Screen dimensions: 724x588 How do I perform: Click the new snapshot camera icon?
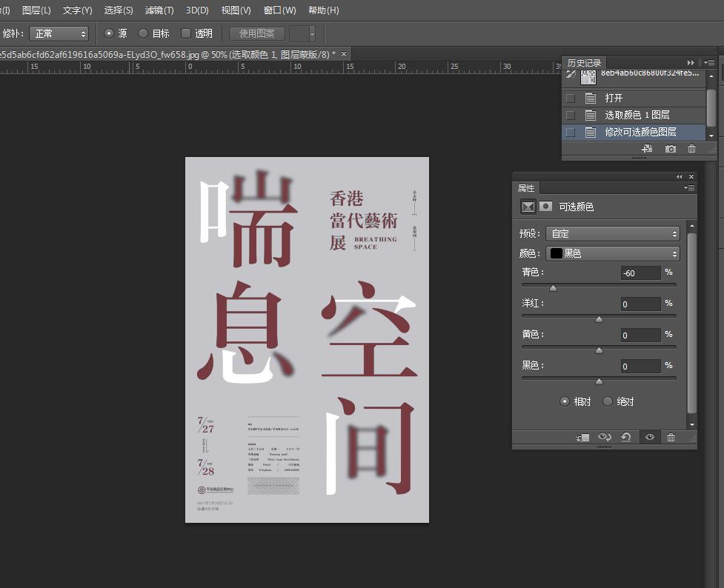tap(670, 148)
